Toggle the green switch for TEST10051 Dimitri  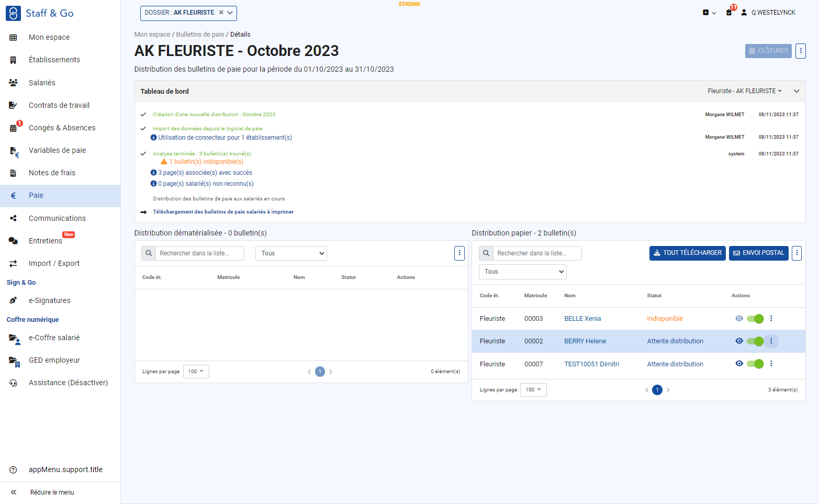pyautogui.click(x=755, y=364)
